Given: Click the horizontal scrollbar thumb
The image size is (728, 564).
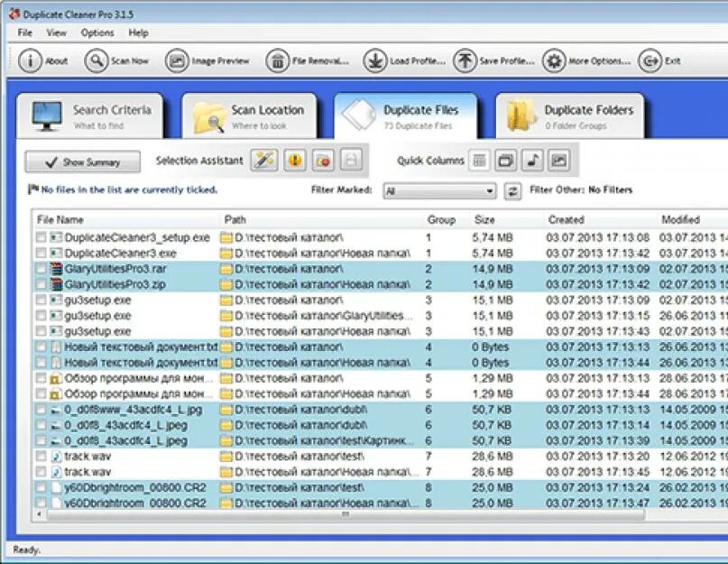Looking at the screenshot, I should click(x=346, y=514).
